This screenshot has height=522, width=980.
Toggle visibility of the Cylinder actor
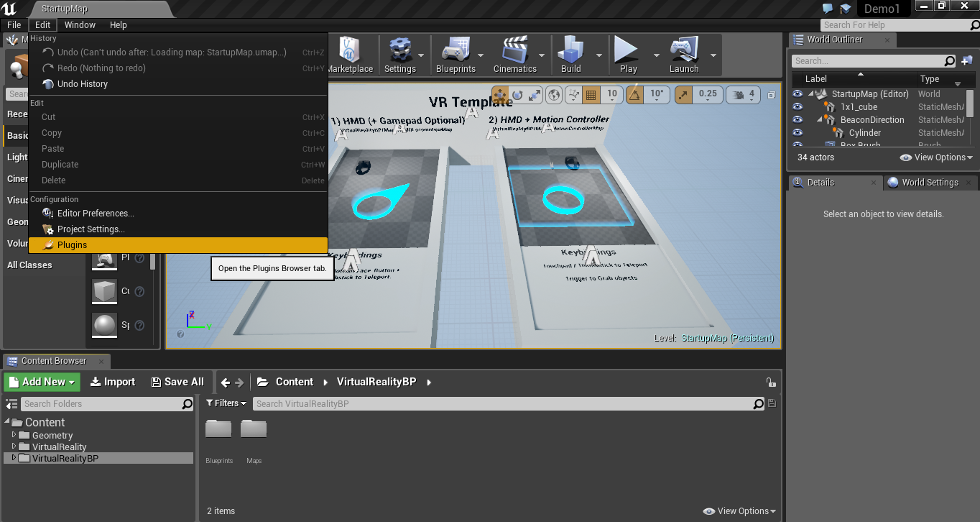(798, 132)
